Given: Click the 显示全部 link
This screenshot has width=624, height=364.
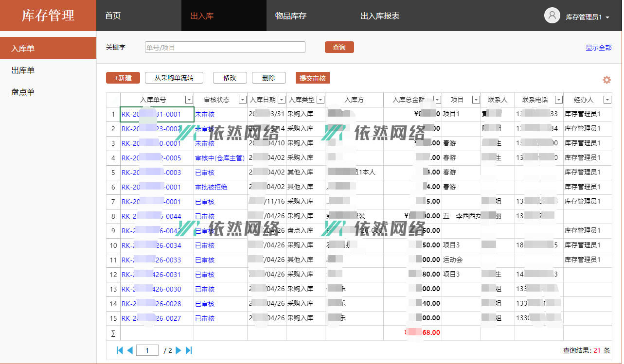Looking at the screenshot, I should pos(598,48).
